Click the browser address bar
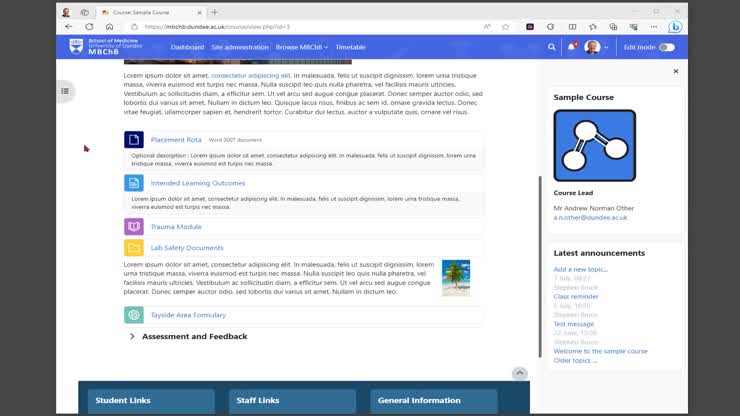 (311, 27)
